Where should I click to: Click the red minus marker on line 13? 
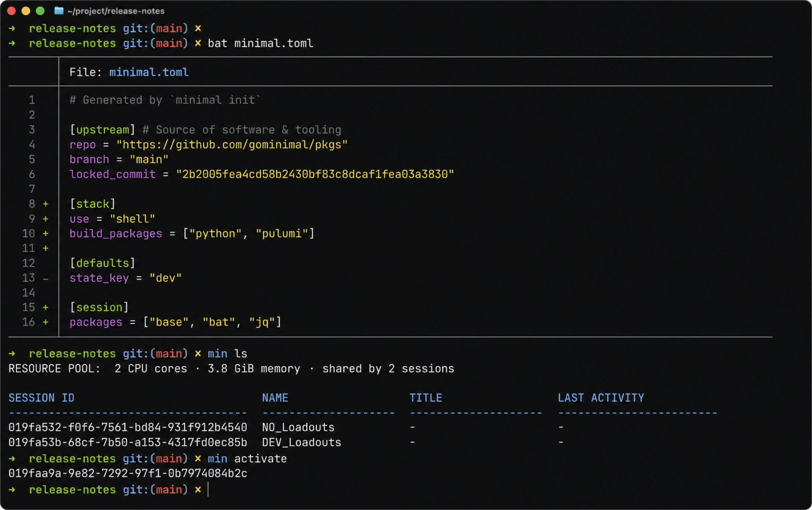(46, 278)
